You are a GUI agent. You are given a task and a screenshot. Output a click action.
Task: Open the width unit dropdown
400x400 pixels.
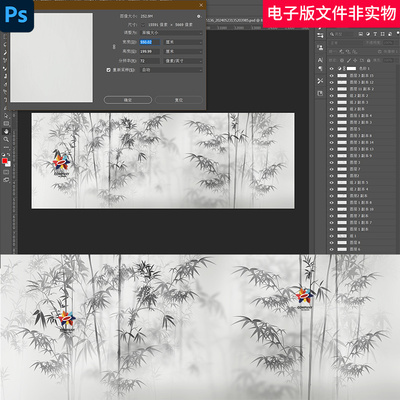click(184, 42)
